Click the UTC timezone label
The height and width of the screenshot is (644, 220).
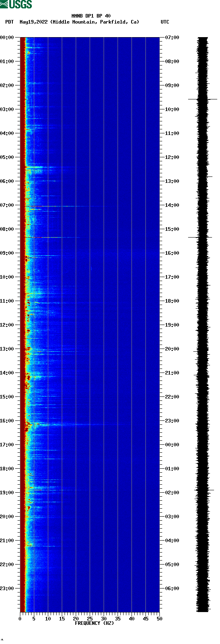point(165,22)
